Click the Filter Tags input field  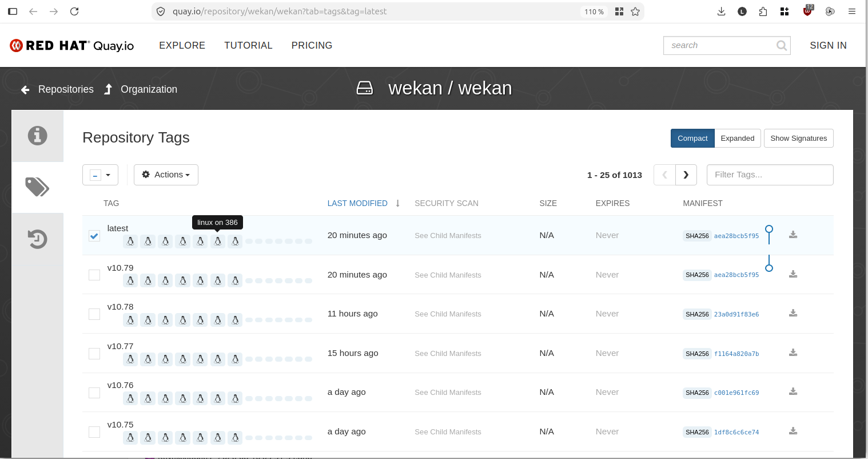pos(770,175)
